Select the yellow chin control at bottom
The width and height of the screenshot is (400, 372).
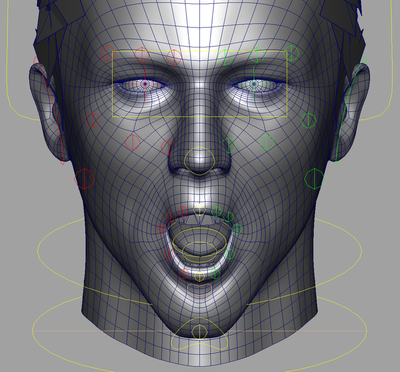199,332
